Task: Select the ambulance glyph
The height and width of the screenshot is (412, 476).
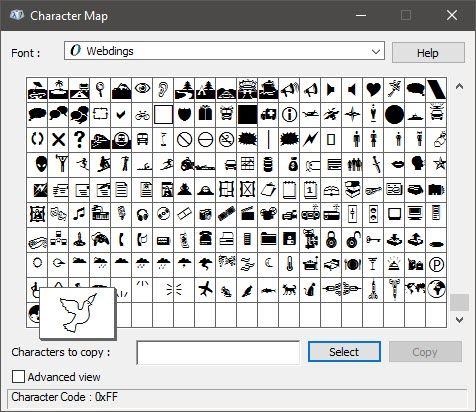Action: point(268,115)
